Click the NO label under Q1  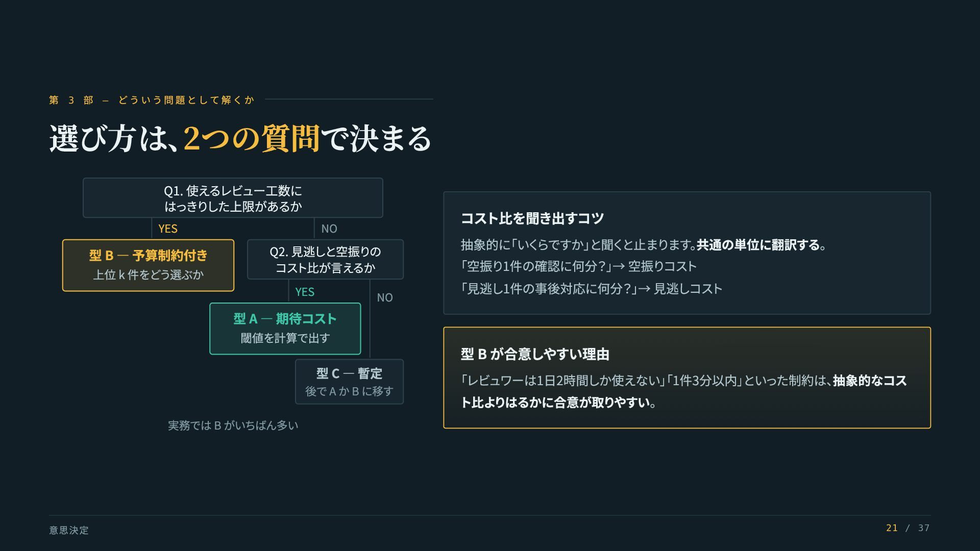coord(329,229)
